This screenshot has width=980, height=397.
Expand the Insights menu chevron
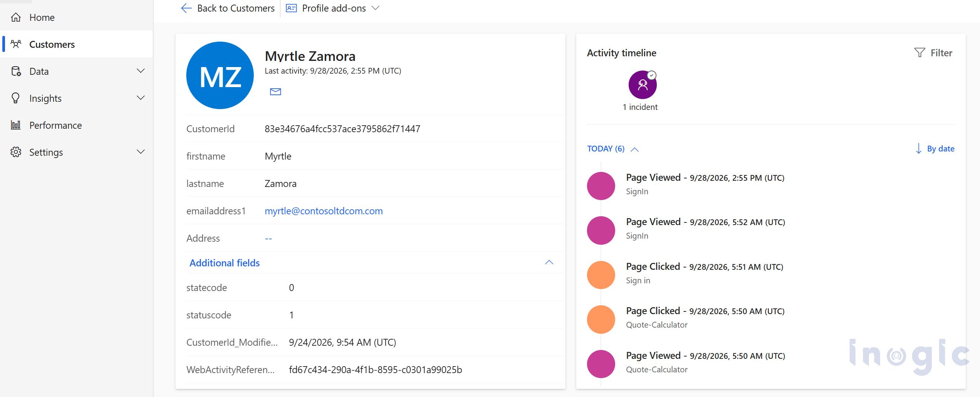pos(141,98)
